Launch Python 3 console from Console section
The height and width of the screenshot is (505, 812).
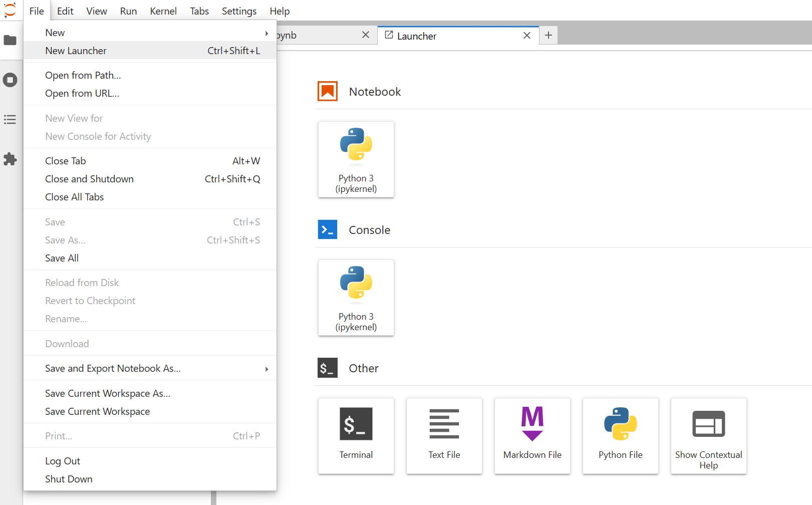pos(356,298)
